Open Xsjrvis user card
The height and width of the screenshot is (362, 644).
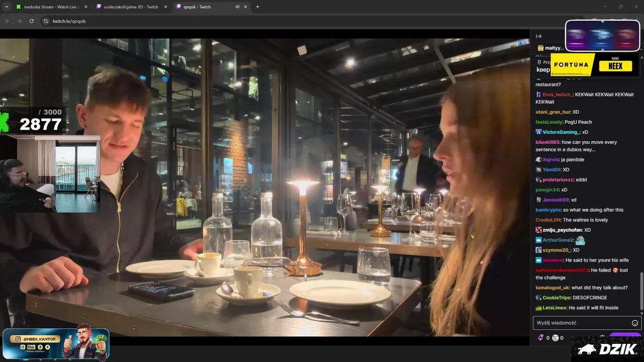(551, 160)
